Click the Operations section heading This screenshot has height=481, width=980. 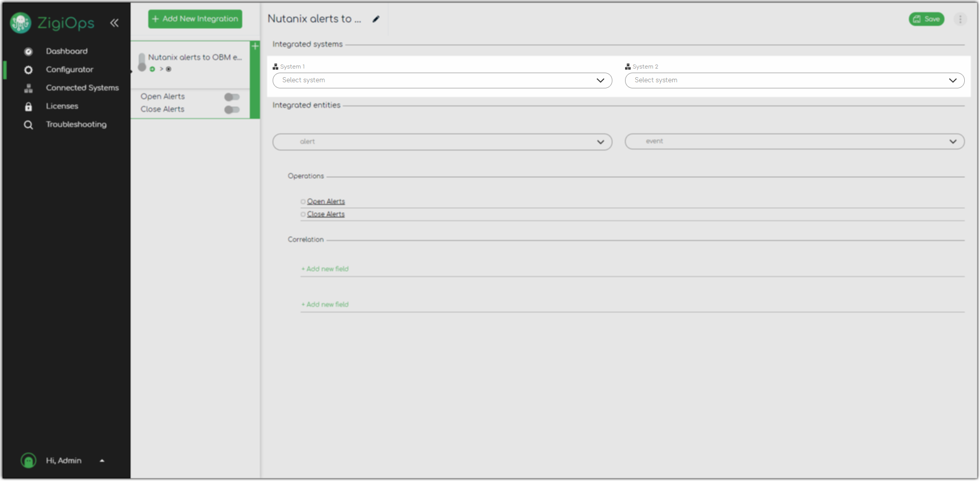(306, 176)
